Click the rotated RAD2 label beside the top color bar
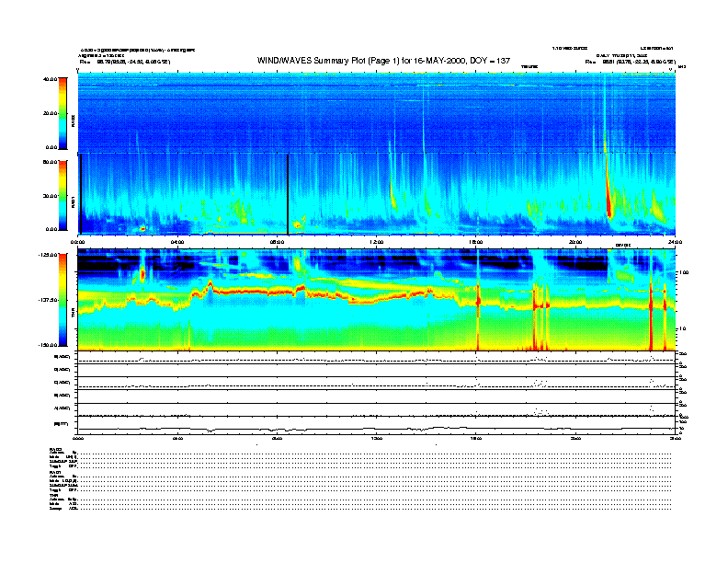728x563 pixels. coord(73,121)
